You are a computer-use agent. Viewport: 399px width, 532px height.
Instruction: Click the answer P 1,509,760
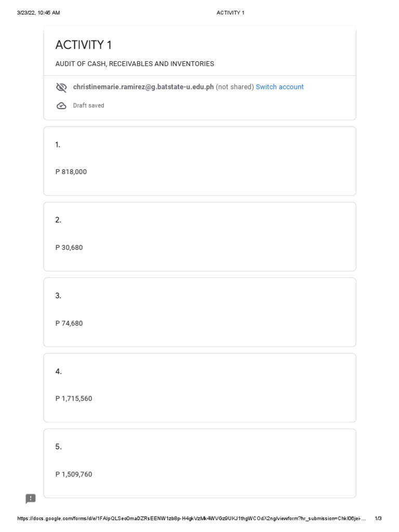pos(74,474)
